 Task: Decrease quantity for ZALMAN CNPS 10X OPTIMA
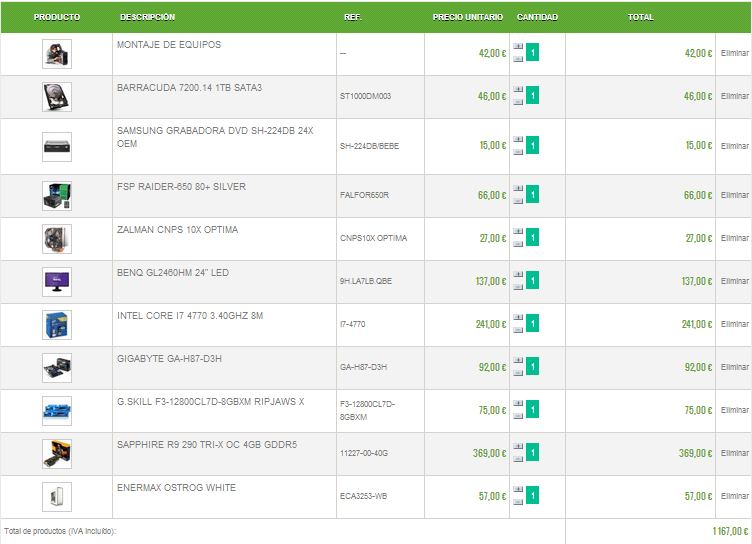(x=518, y=244)
